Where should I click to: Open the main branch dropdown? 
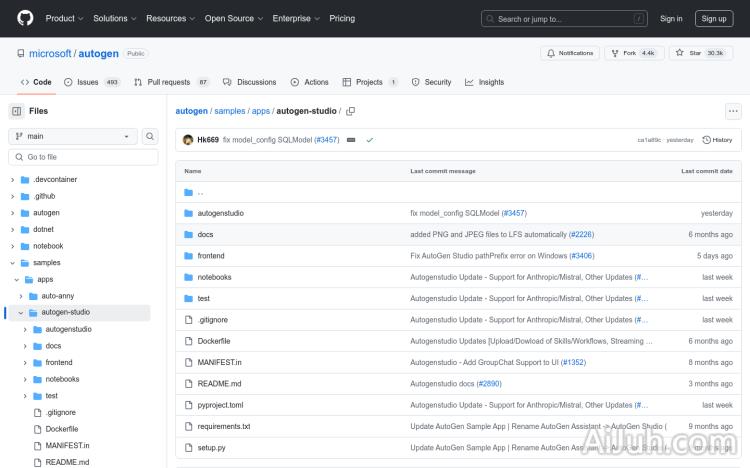73,136
